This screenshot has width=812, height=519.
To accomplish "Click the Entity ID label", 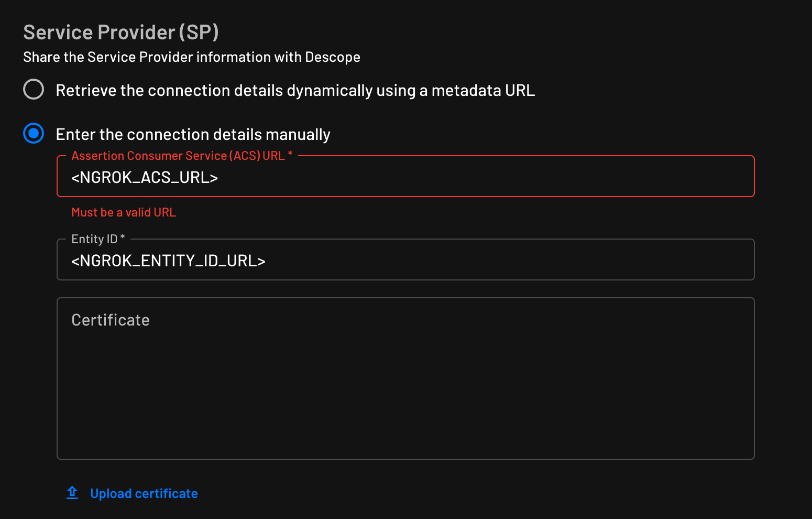I will (x=94, y=239).
